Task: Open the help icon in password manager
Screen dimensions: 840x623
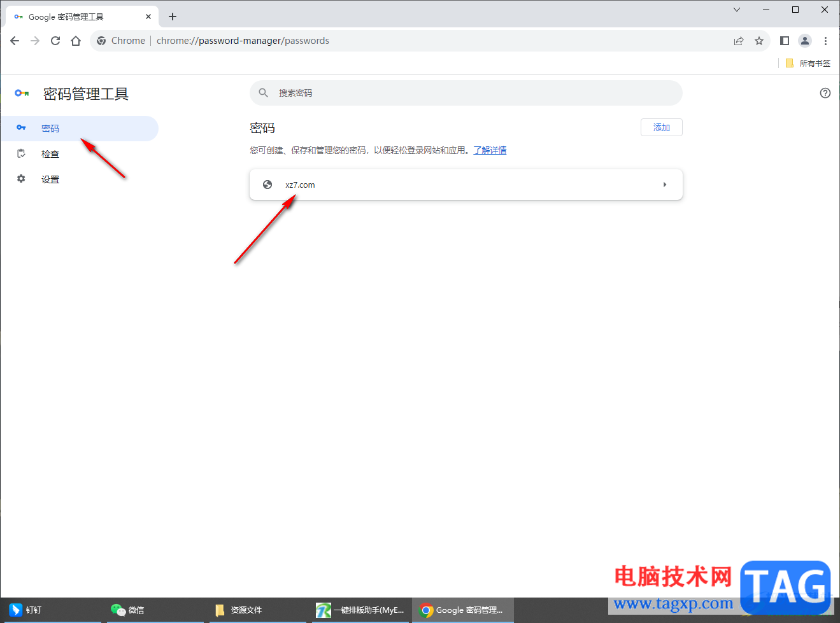Action: pos(825,93)
